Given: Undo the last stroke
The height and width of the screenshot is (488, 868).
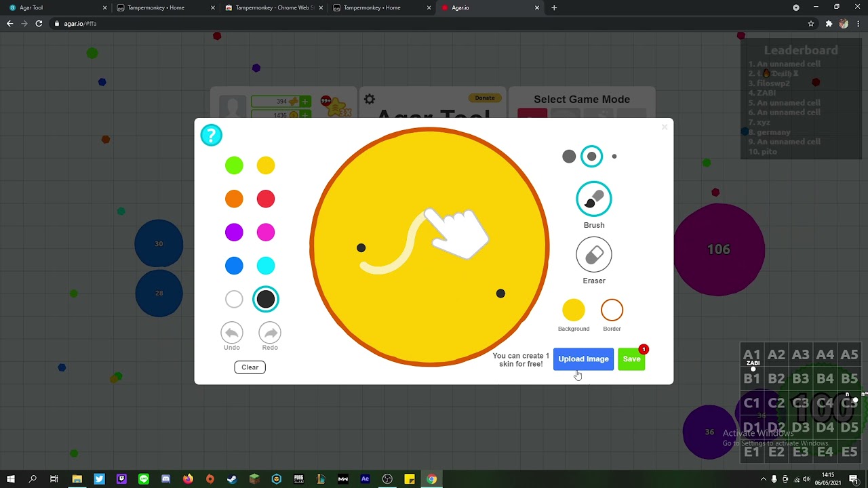Looking at the screenshot, I should click(232, 333).
